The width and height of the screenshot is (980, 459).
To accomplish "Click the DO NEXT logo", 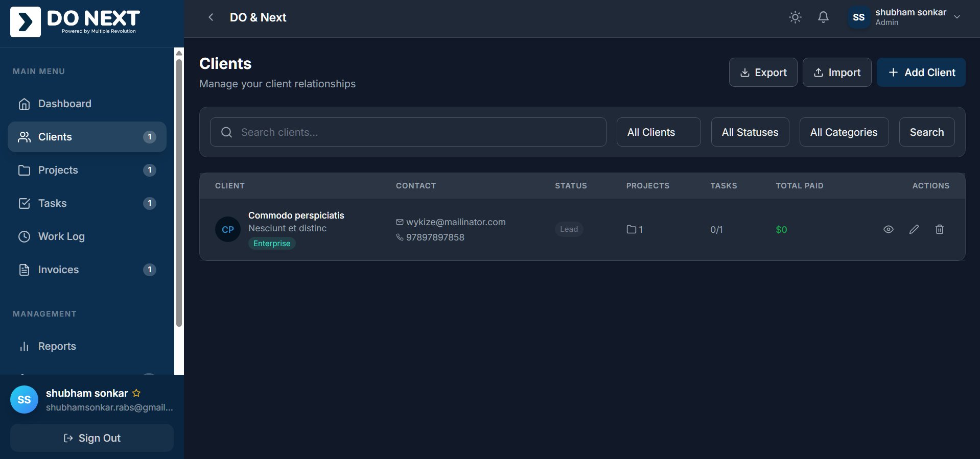I will (x=75, y=22).
